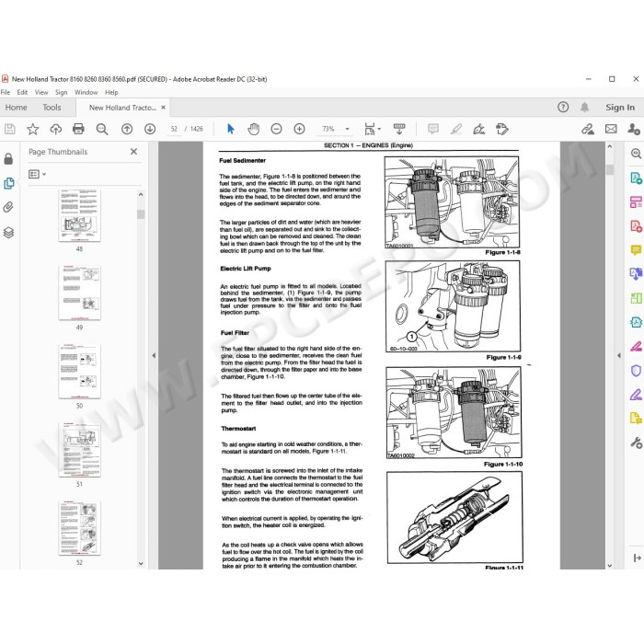The height and width of the screenshot is (644, 644).
Task: Click the Sign In button
Action: coord(620,108)
